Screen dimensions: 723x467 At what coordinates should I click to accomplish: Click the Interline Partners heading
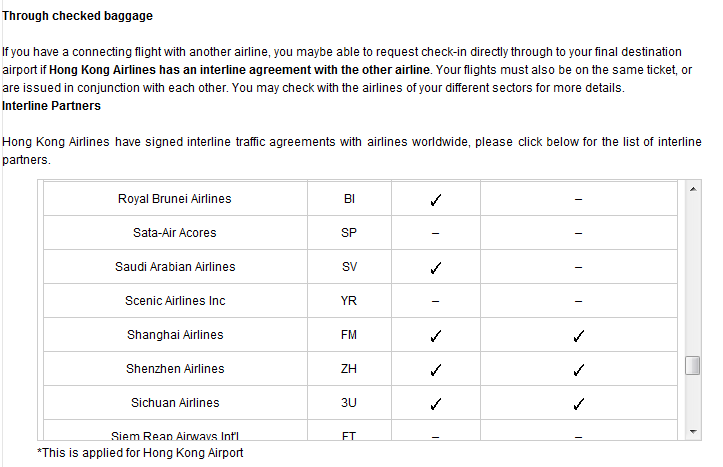(51, 106)
